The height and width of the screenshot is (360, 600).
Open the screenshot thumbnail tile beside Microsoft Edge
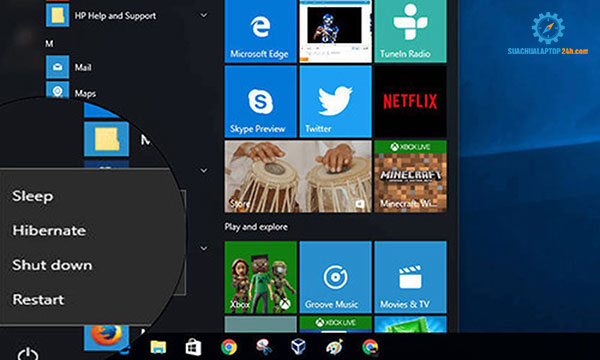336,31
